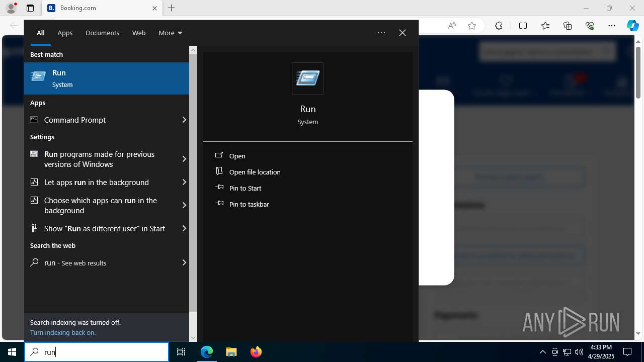Click the Edge profile avatar icon
This screenshot has width=644, height=362.
pyautogui.click(x=11, y=8)
